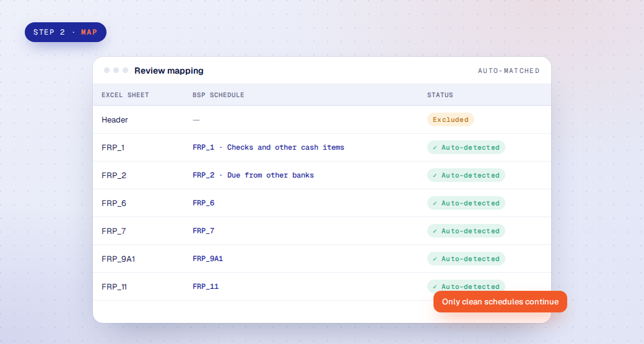Image resolution: width=644 pixels, height=344 pixels.
Task: Click the EXCEL SHEET column header
Action: tap(125, 95)
